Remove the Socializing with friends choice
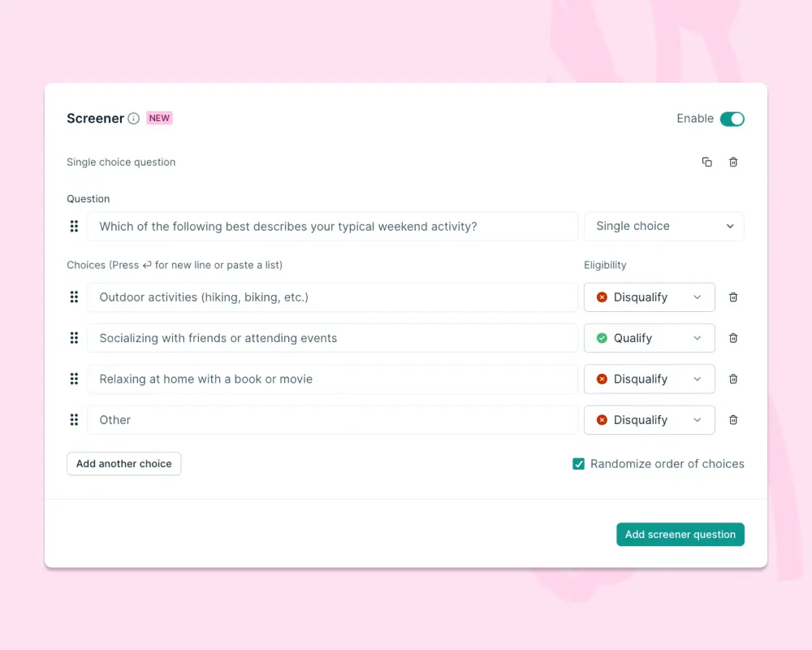Screen dimensions: 812x650 pyautogui.click(x=733, y=338)
